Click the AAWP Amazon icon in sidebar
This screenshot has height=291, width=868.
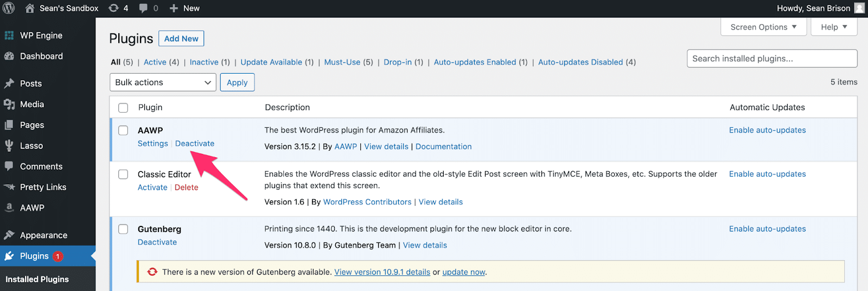(x=9, y=208)
